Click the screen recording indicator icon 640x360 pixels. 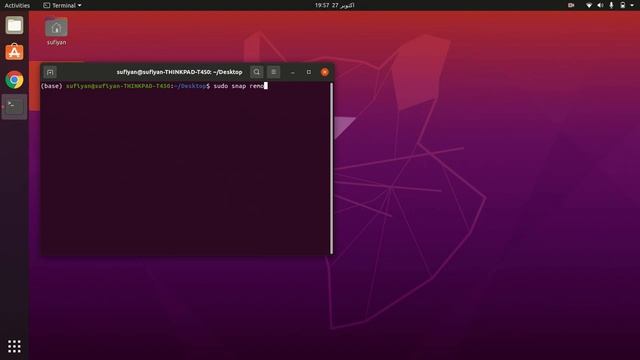click(571, 5)
